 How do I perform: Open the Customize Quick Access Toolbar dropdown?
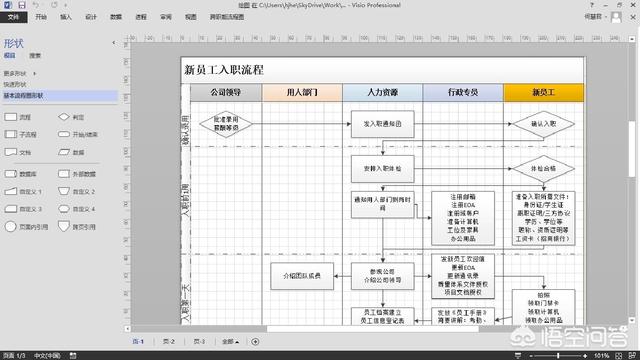tap(65, 6)
